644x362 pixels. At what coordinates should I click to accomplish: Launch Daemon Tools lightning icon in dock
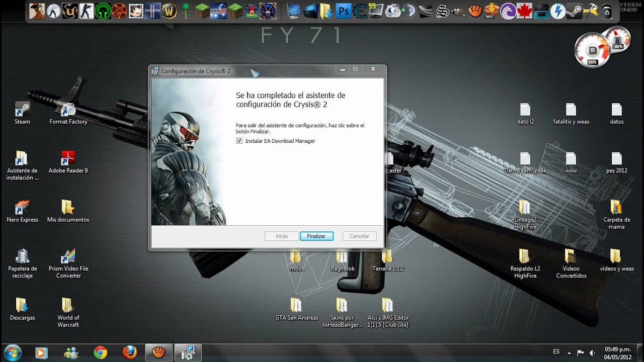click(557, 11)
